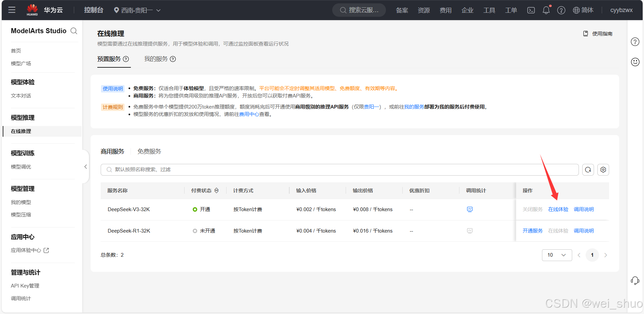Open the 备案 menu
Image resolution: width=644 pixels, height=314 pixels.
[402, 10]
